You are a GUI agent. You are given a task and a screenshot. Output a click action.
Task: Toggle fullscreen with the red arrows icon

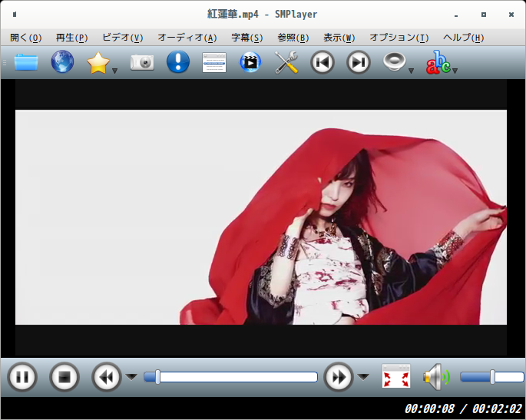pyautogui.click(x=396, y=375)
